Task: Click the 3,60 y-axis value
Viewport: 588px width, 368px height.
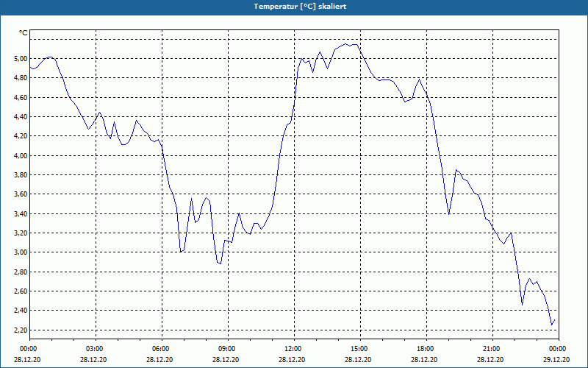Action: coord(21,194)
